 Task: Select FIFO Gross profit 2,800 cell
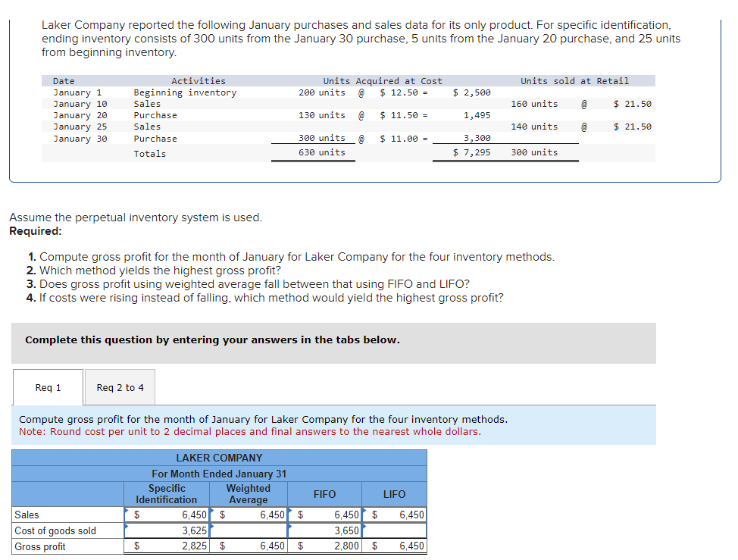click(x=324, y=546)
